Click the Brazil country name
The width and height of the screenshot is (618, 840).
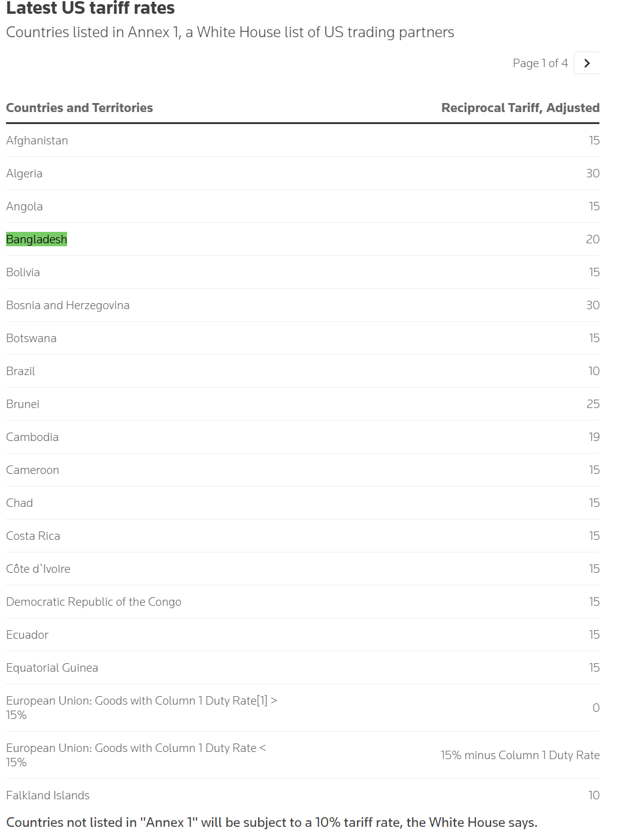point(21,371)
